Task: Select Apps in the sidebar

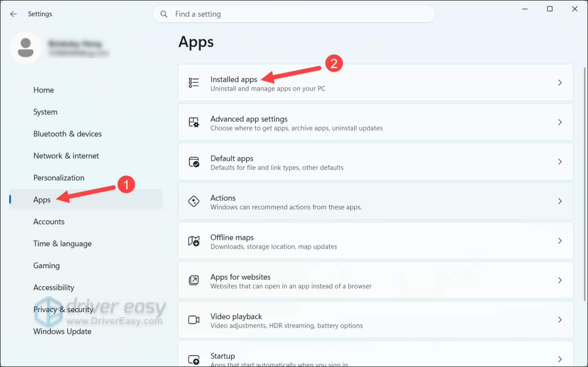Action: click(x=85, y=200)
